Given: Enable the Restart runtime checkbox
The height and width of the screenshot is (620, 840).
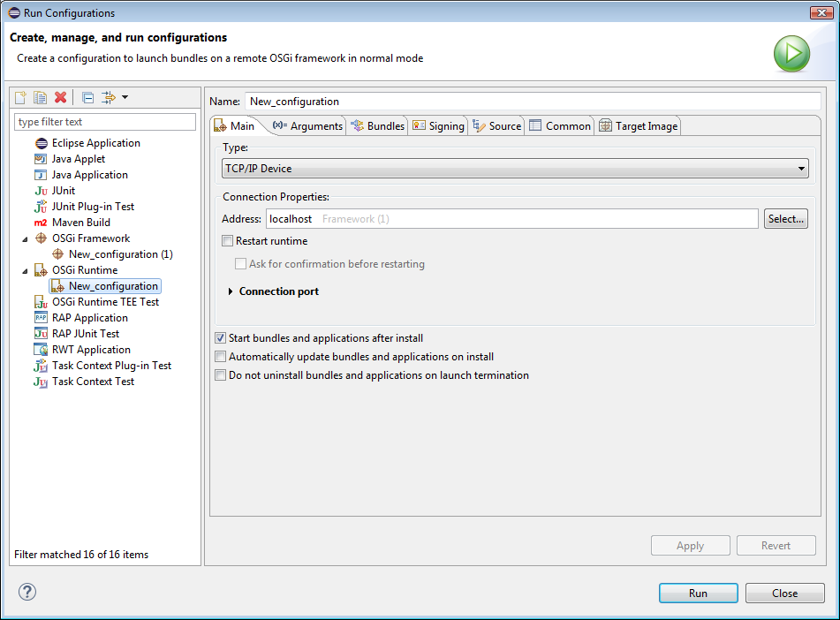Looking at the screenshot, I should coord(228,241).
